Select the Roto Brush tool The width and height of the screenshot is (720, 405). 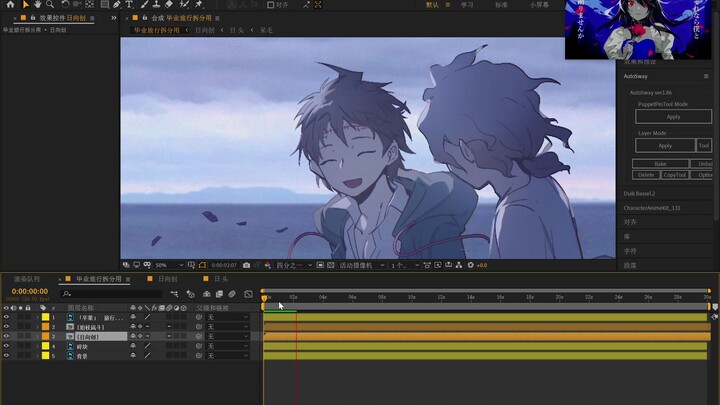pos(184,5)
